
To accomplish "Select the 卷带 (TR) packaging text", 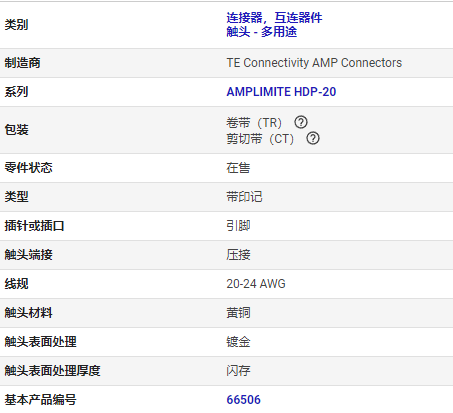I will point(254,123).
